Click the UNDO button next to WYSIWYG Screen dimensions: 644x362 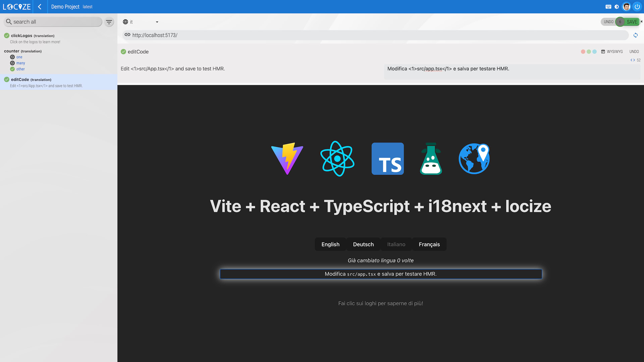(x=634, y=52)
